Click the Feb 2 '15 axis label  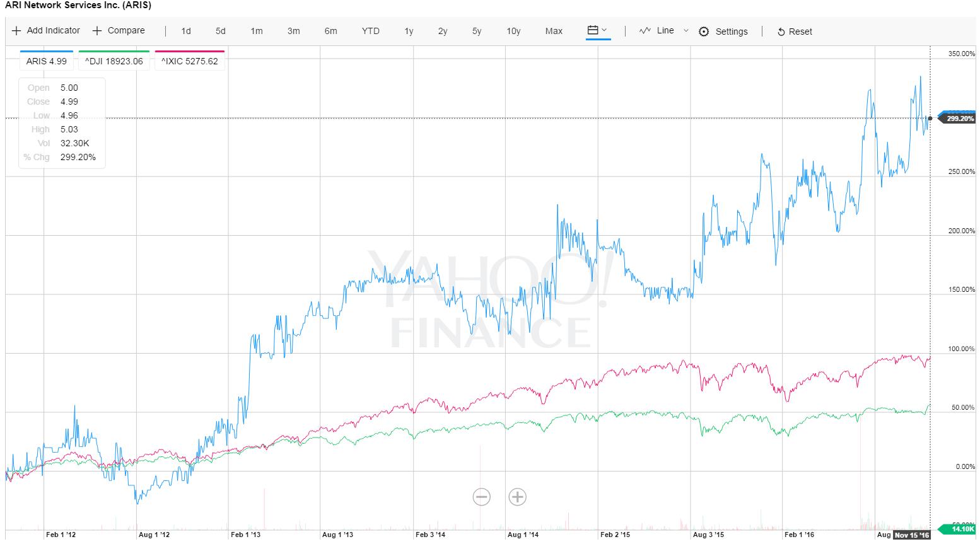pos(615,535)
